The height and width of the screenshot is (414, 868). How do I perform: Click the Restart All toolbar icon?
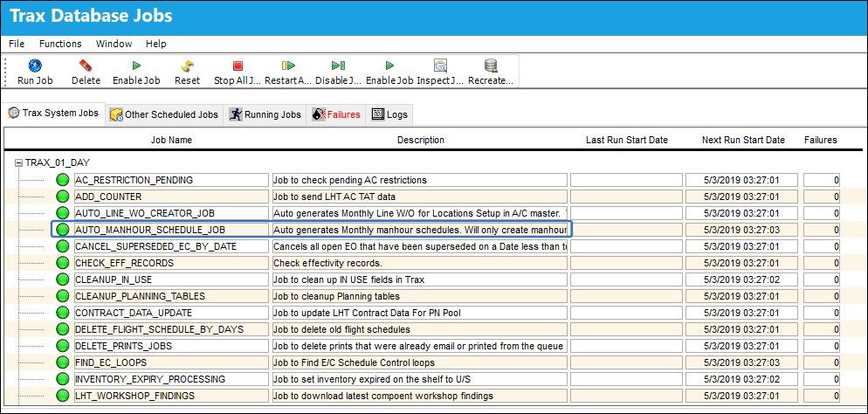pos(288,66)
